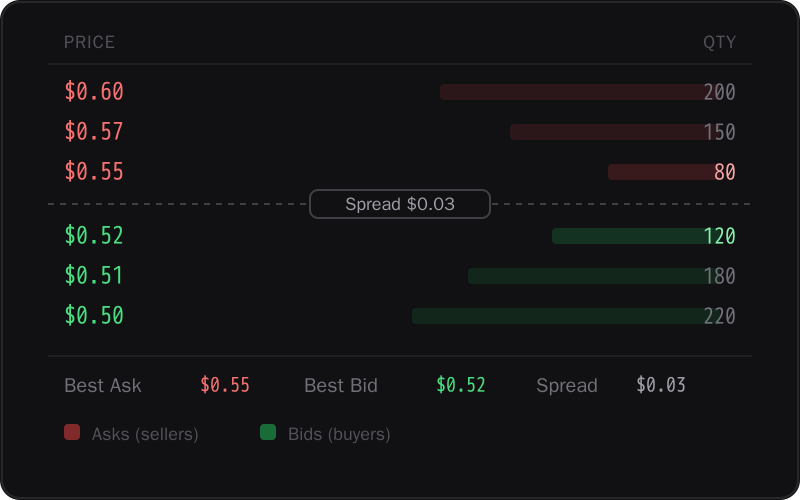Image resolution: width=800 pixels, height=500 pixels.
Task: Click the QTY column header
Action: click(719, 42)
